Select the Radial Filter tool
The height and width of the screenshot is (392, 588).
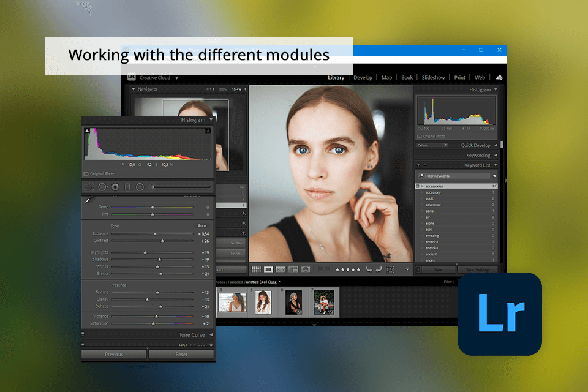pyautogui.click(x=140, y=187)
